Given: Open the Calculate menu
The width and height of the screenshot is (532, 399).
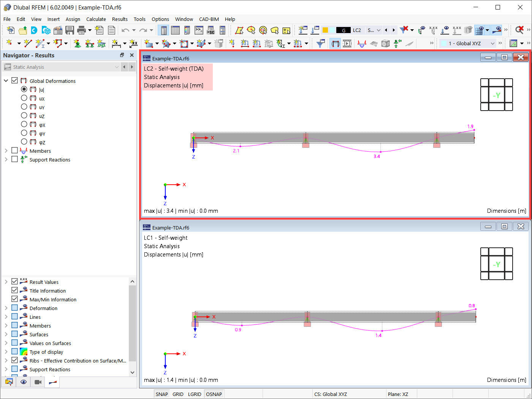Looking at the screenshot, I should point(96,19).
